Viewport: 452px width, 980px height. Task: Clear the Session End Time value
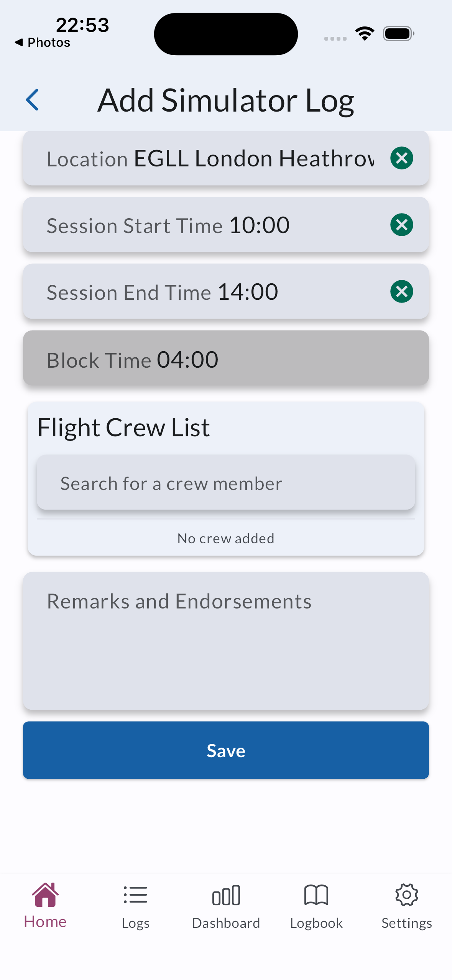pos(401,291)
